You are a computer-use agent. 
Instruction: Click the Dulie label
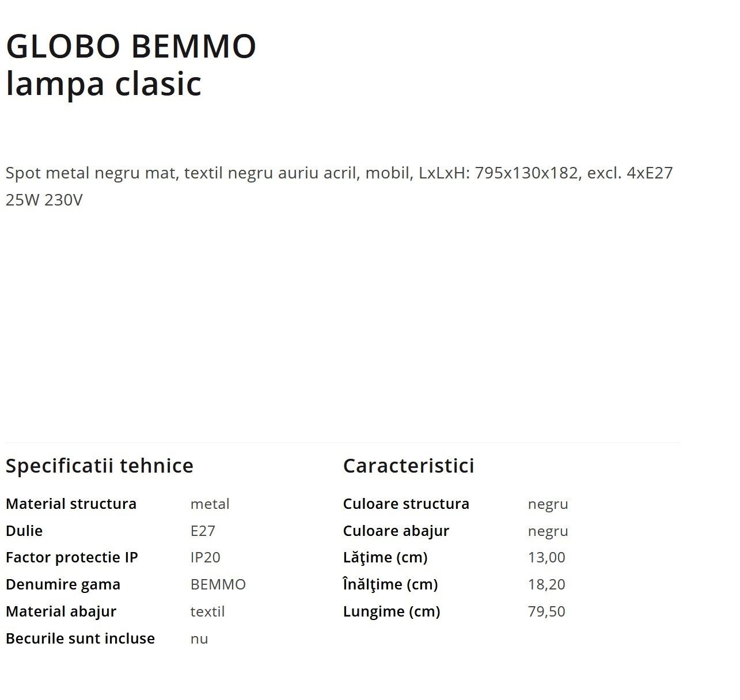click(x=24, y=530)
